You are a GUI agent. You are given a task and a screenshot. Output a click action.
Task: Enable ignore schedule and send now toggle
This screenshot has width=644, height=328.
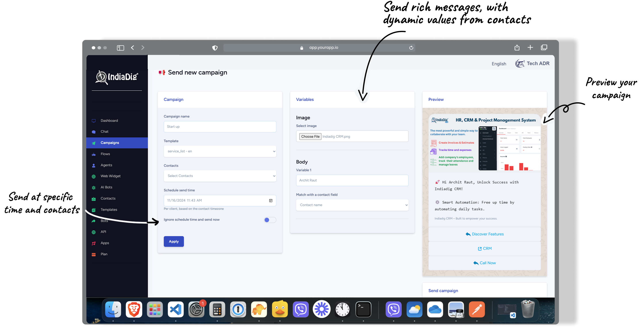[x=270, y=220]
